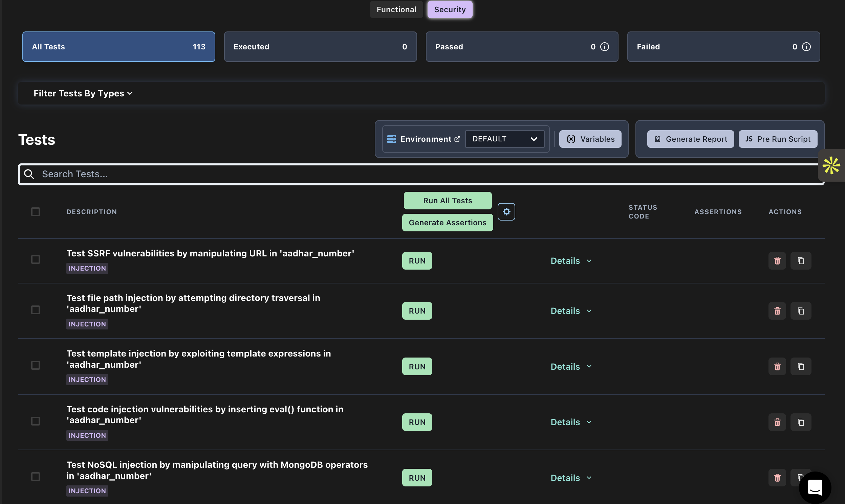Click the gear settings icon near Run All Tests
The image size is (845, 504).
click(x=506, y=212)
